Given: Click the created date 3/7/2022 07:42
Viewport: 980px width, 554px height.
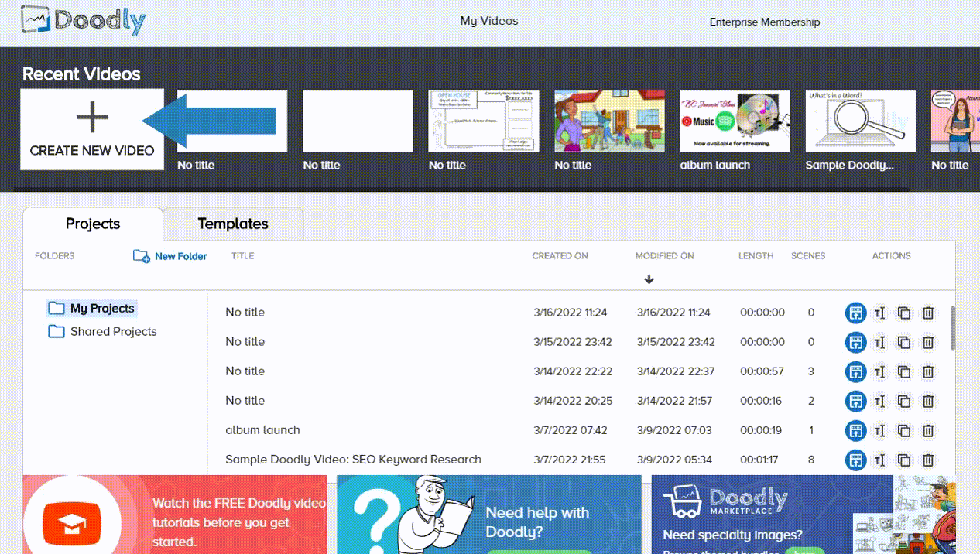Looking at the screenshot, I should point(571,430).
